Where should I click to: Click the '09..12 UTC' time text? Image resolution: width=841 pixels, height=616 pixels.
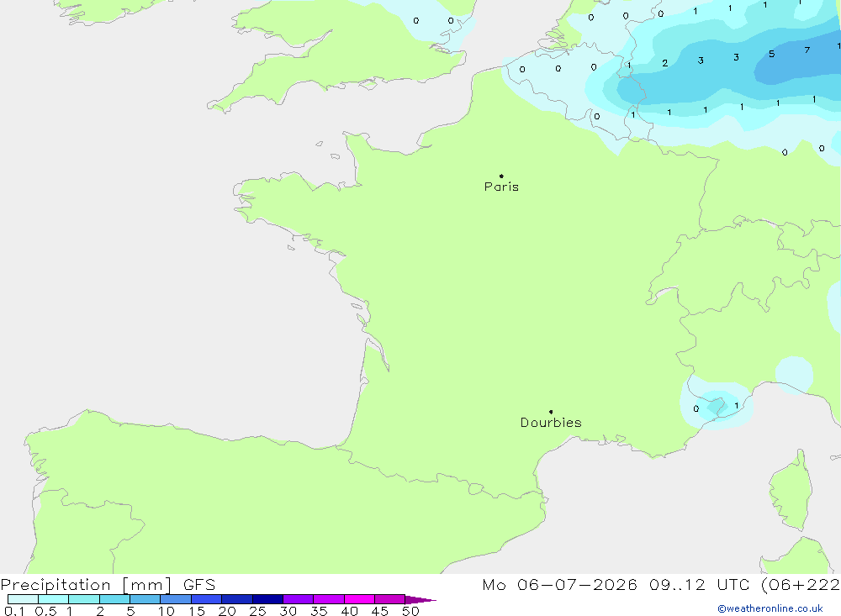(699, 585)
